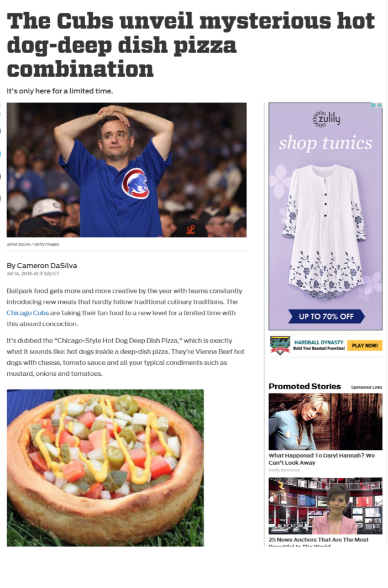Click the white tunic product image in ad

[324, 233]
